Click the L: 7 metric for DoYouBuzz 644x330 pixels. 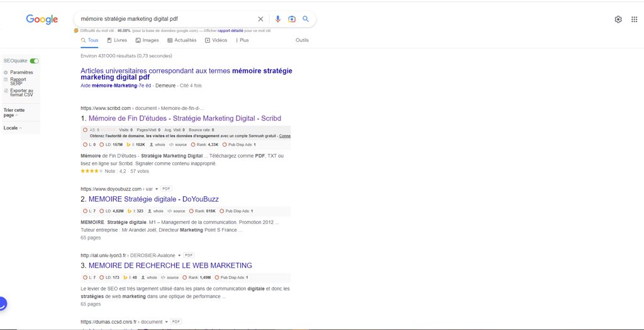click(x=89, y=211)
